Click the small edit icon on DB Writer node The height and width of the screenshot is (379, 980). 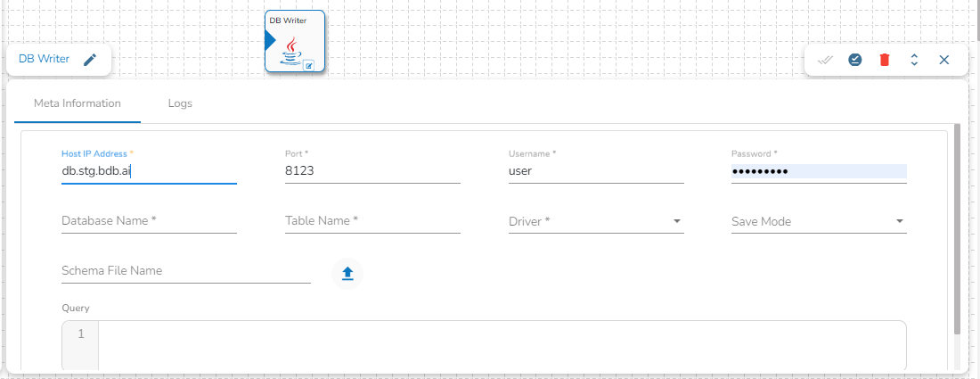click(x=309, y=65)
